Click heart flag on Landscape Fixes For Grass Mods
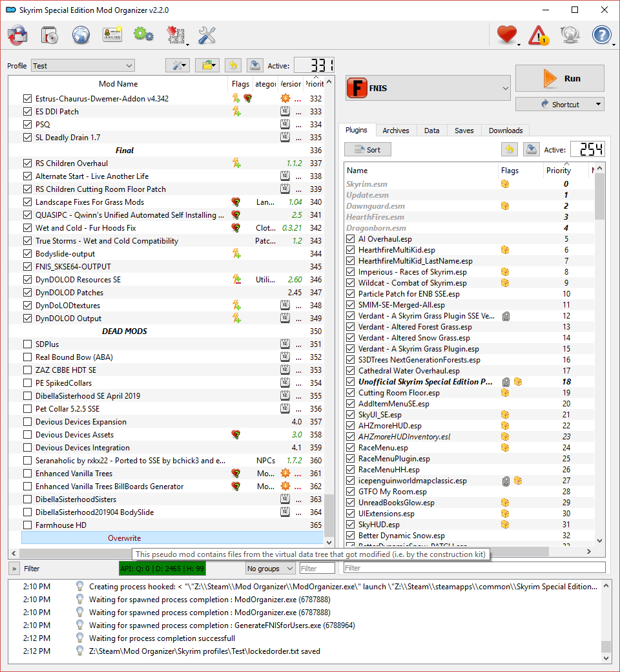Image resolution: width=620 pixels, height=672 pixels. click(x=236, y=202)
